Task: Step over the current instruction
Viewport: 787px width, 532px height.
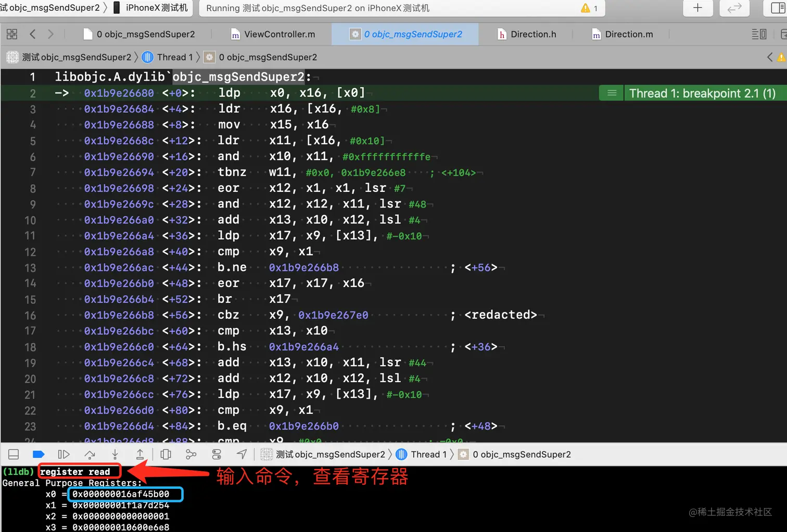Action: [x=90, y=455]
